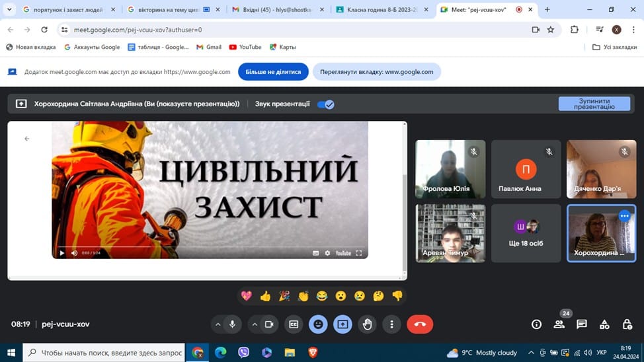The image size is (644, 362).
Task: Select Дяченко Дар'я video tile
Action: click(x=601, y=169)
